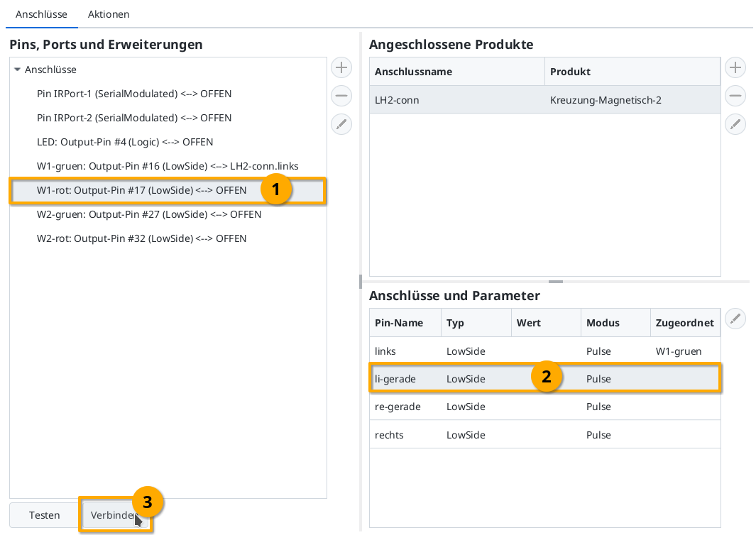Viewport: 756px width, 535px height.
Task: Collapse the Anschlüsse tree node
Action: coord(18,70)
